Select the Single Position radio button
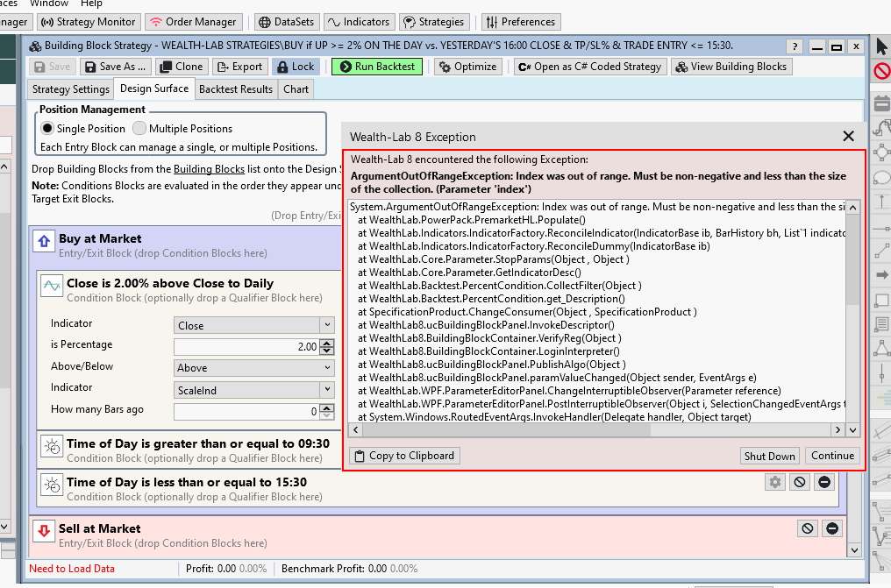Image resolution: width=891 pixels, height=588 pixels. click(47, 128)
